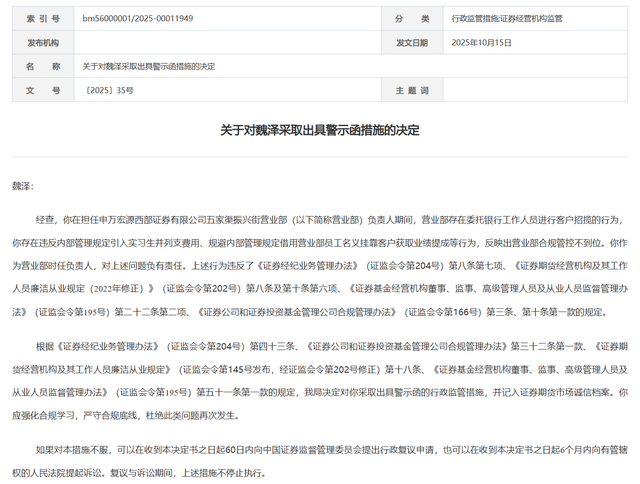Click the line starting with 你存在违反内部管理规定
The image size is (640, 484).
tap(320, 243)
